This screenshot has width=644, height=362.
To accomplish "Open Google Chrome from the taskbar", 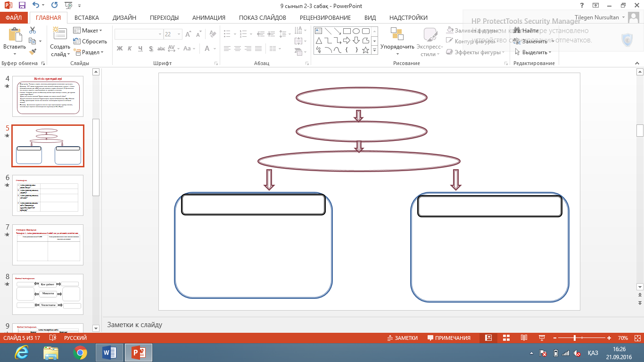I will click(x=80, y=353).
